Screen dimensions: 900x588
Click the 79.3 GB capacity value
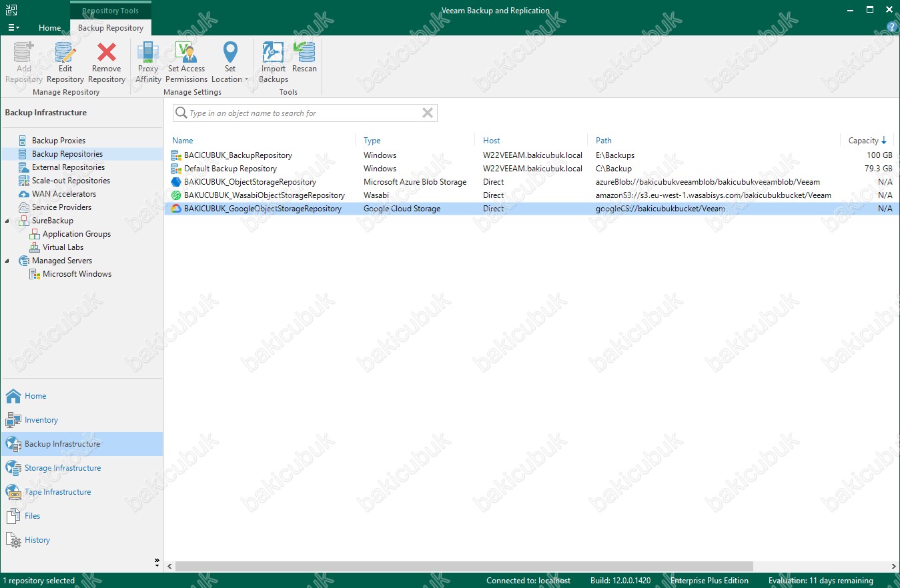click(x=878, y=169)
